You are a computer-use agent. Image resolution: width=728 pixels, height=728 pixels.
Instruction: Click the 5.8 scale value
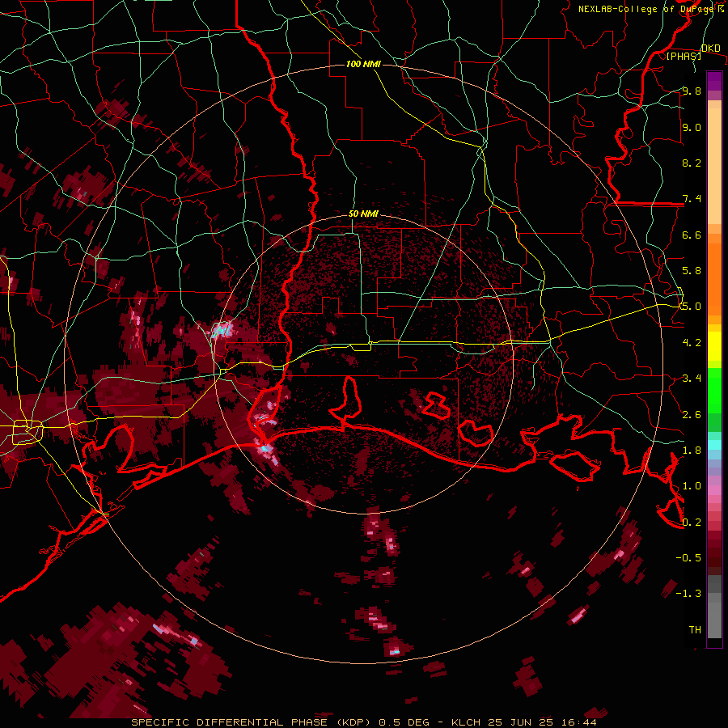click(692, 271)
